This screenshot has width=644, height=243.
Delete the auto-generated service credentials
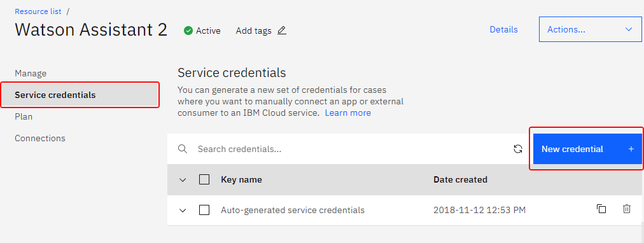[x=627, y=209]
